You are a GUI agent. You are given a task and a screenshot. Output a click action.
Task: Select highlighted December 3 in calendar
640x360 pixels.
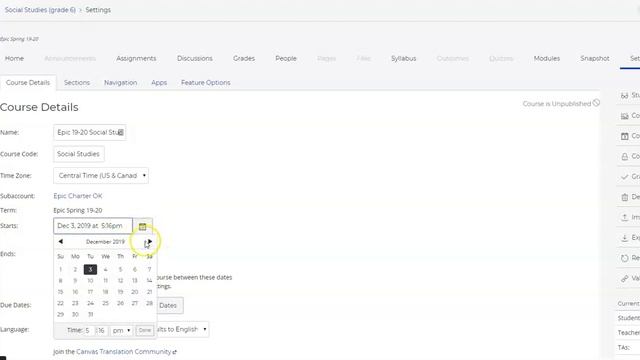coord(90,269)
